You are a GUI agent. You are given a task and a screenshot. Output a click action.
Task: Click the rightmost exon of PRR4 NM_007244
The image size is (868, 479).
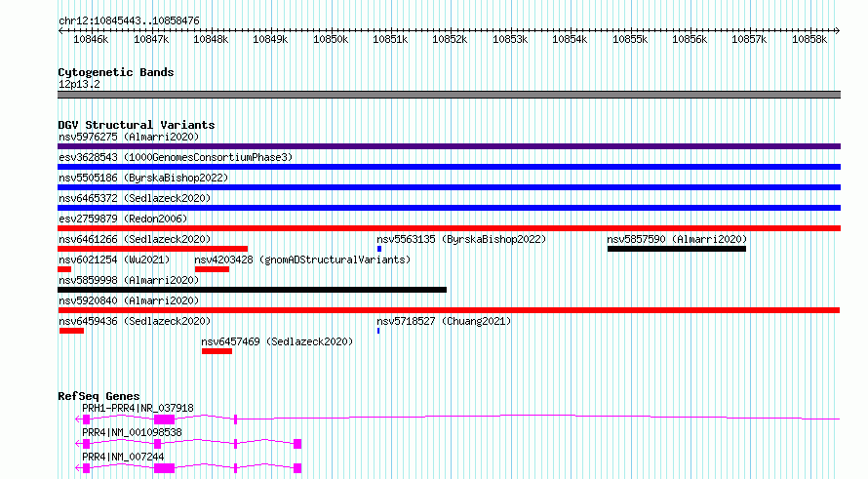coord(297,468)
